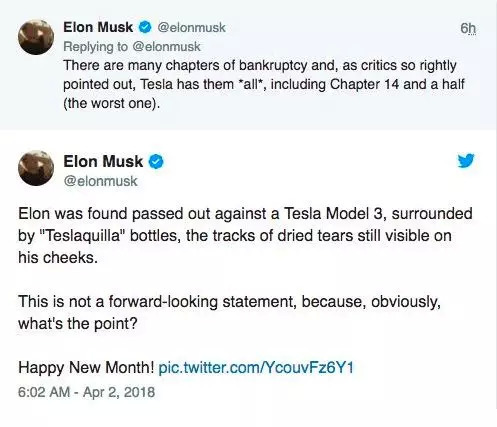This screenshot has height=427, width=497.
Task: Open Elon Musk avatar in reply tweet
Action: pyautogui.click(x=36, y=37)
